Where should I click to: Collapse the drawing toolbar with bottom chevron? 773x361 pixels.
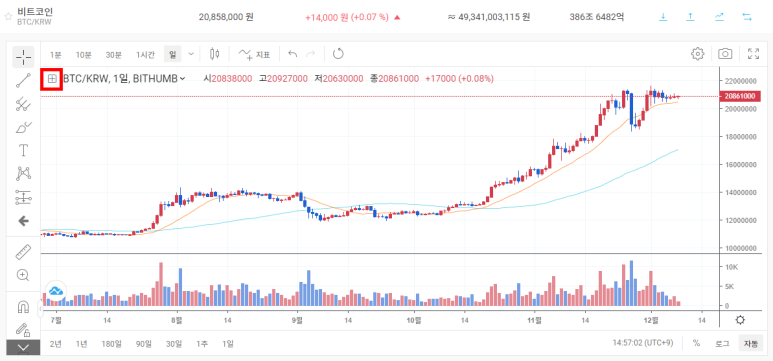[x=23, y=348]
